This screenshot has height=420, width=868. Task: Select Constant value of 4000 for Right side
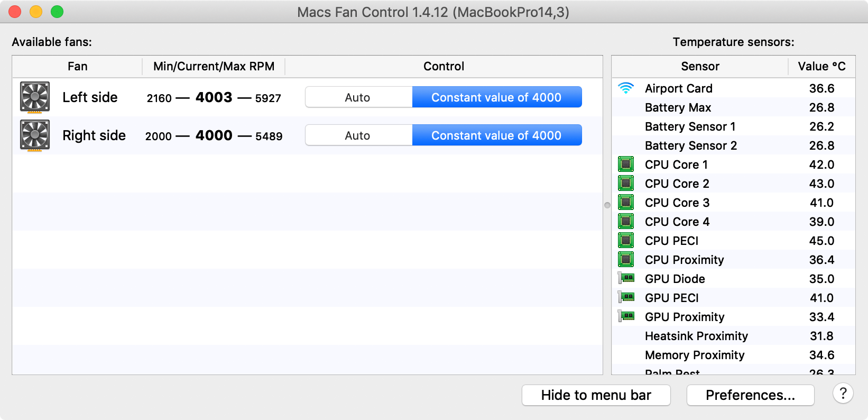(497, 135)
